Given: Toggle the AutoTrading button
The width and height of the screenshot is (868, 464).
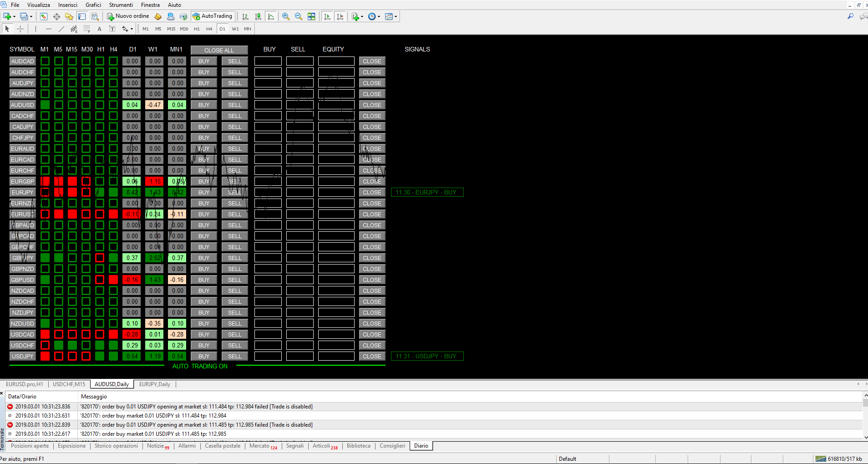Looking at the screenshot, I should [213, 16].
